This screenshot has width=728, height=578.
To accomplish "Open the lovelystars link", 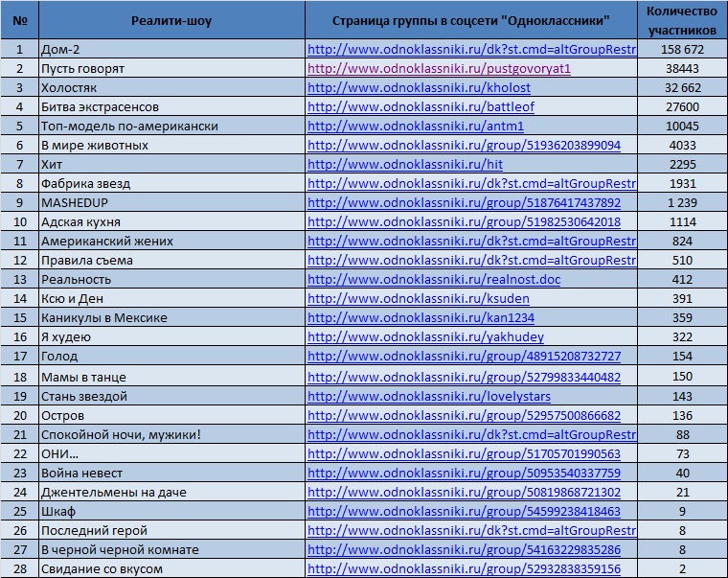I will click(x=429, y=396).
